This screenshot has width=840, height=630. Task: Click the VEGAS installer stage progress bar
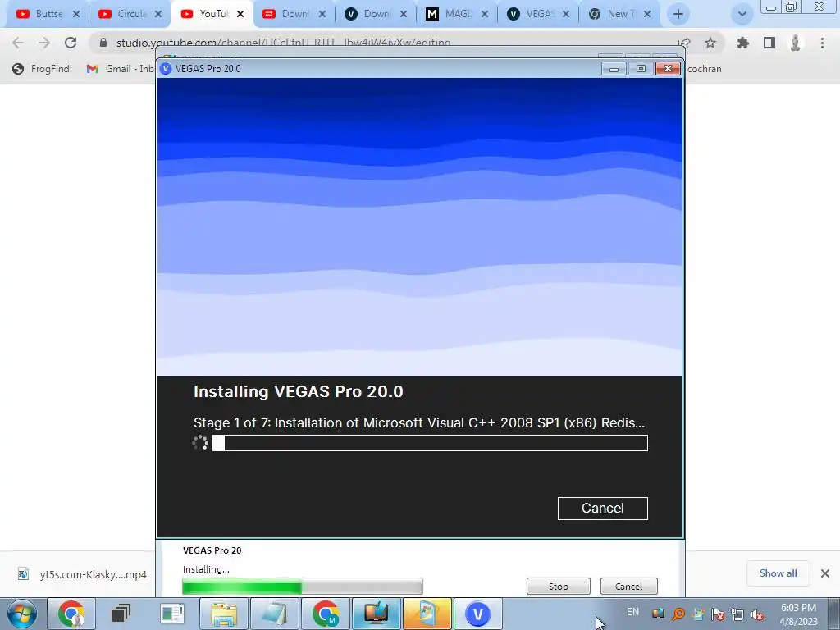point(430,443)
